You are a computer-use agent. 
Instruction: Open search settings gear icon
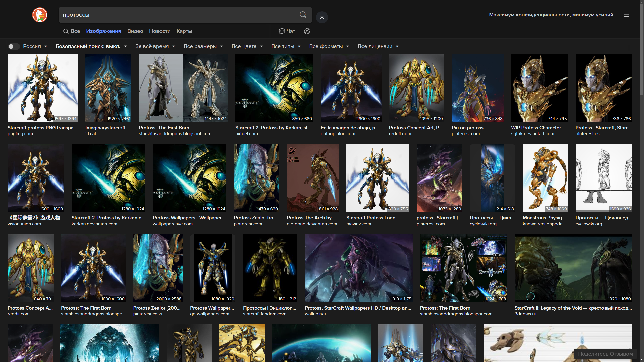point(307,31)
